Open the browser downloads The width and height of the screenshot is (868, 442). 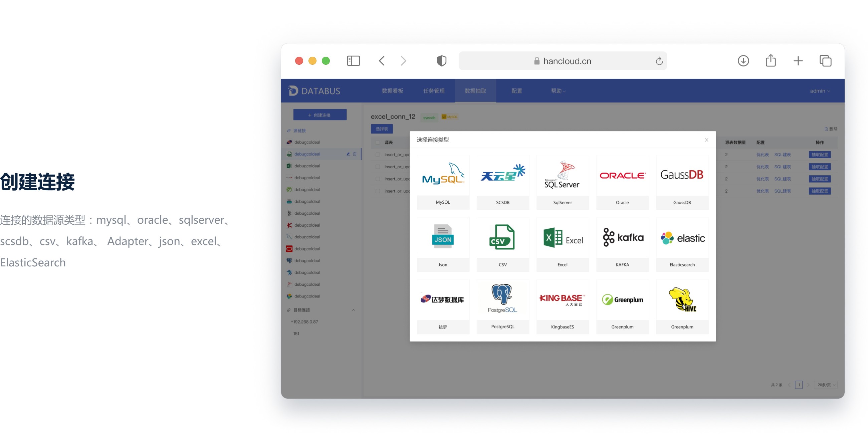(743, 61)
